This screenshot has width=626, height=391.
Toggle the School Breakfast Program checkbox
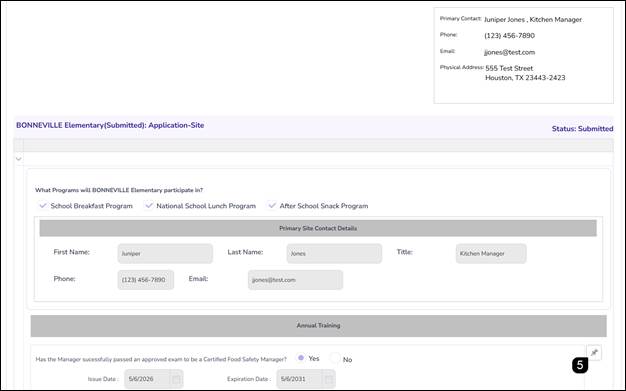pyautogui.click(x=43, y=206)
